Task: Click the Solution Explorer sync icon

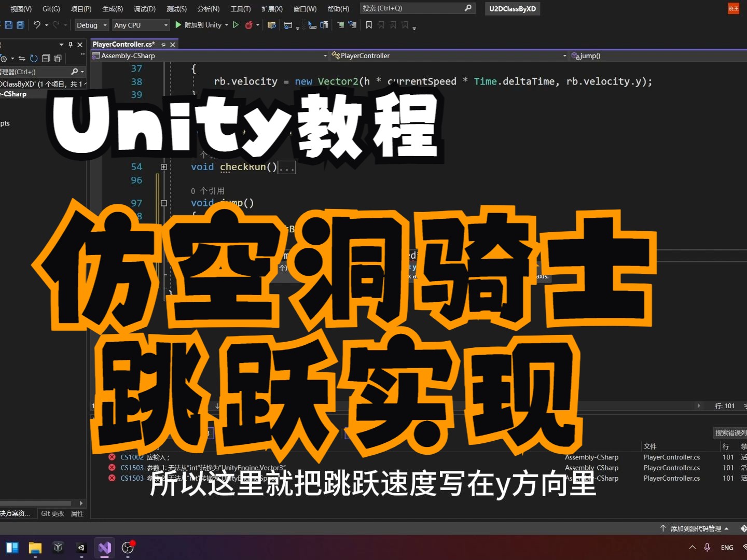Action: (x=22, y=59)
